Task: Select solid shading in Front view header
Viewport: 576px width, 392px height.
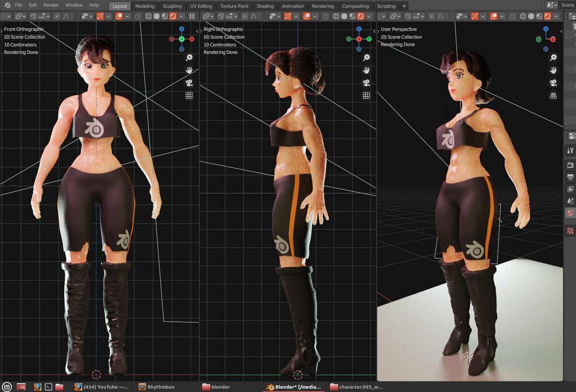Action: [x=156, y=16]
